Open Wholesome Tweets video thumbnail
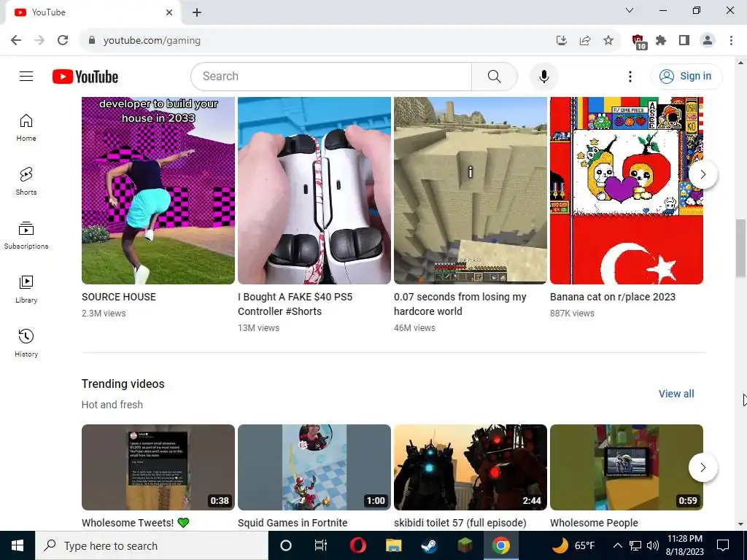Viewport: 747px width, 560px height. 158,467
